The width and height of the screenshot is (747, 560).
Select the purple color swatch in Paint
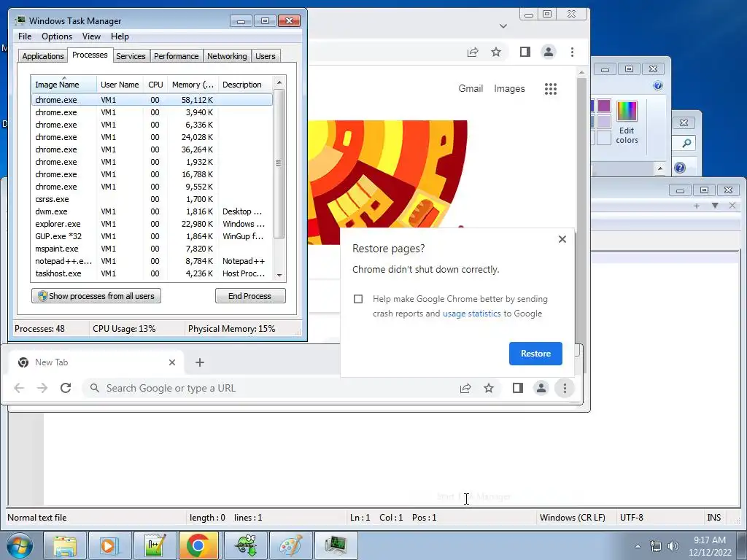[604, 105]
